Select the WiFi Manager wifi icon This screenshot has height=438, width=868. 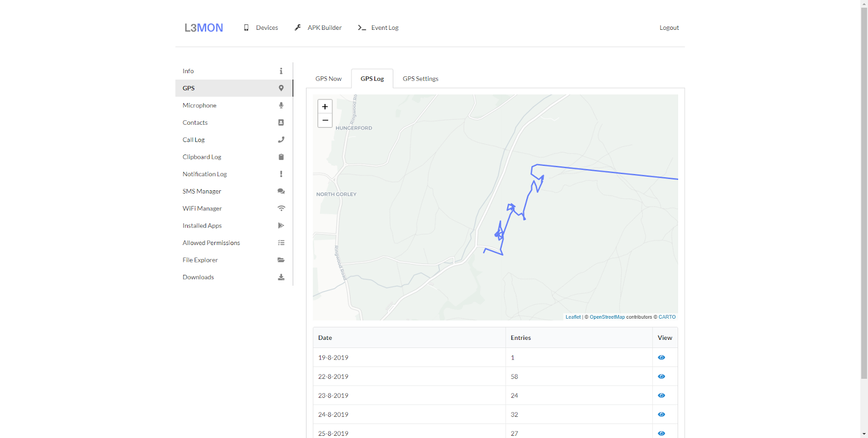coord(281,209)
